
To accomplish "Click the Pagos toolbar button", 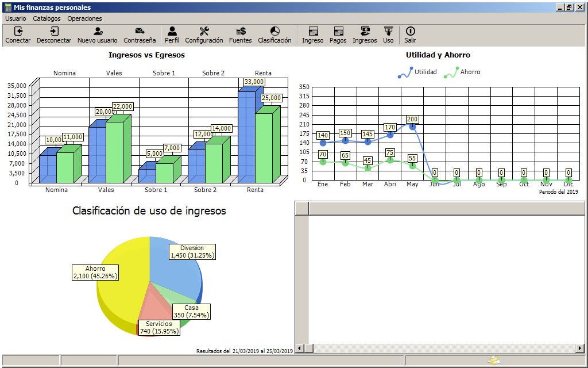I will (338, 32).
